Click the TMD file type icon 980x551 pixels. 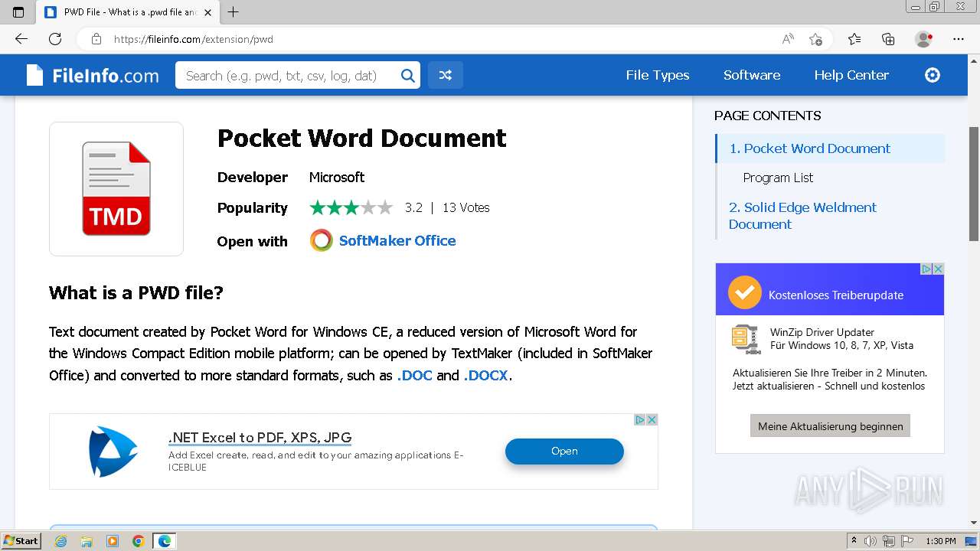click(116, 188)
